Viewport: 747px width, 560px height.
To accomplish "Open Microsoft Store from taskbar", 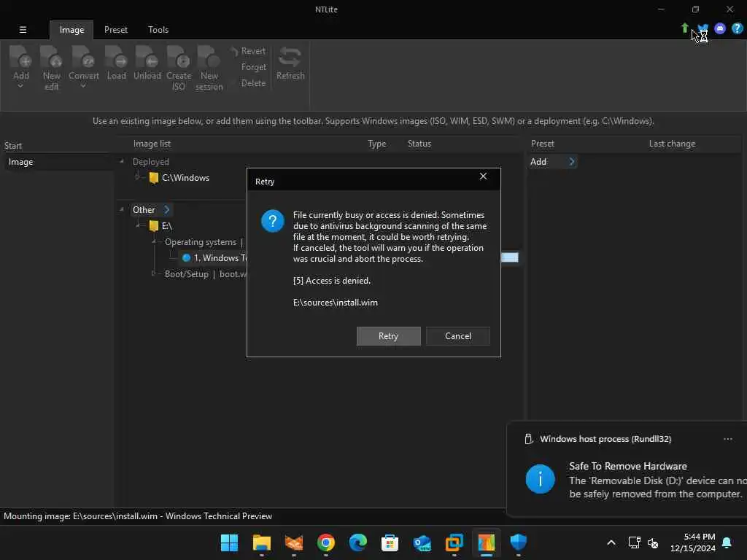I will point(390,542).
